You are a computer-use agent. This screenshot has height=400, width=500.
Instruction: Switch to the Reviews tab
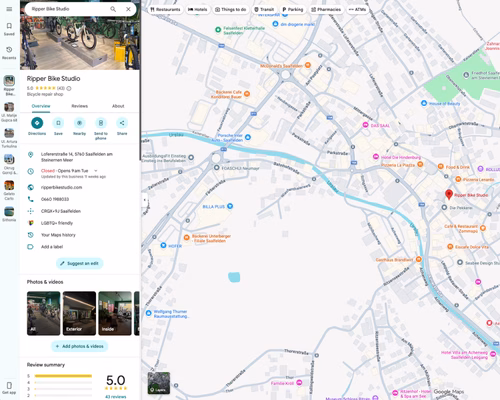click(79, 106)
